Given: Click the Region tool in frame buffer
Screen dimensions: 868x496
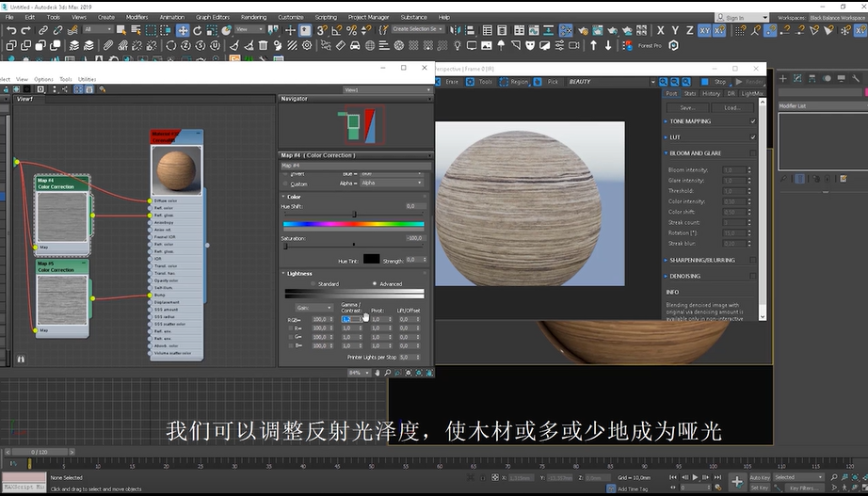Looking at the screenshot, I should [514, 81].
